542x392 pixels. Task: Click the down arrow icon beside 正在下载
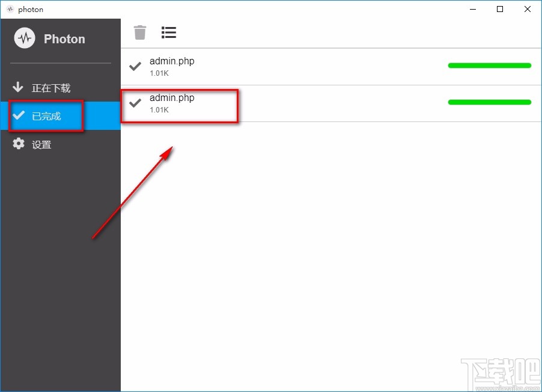18,87
